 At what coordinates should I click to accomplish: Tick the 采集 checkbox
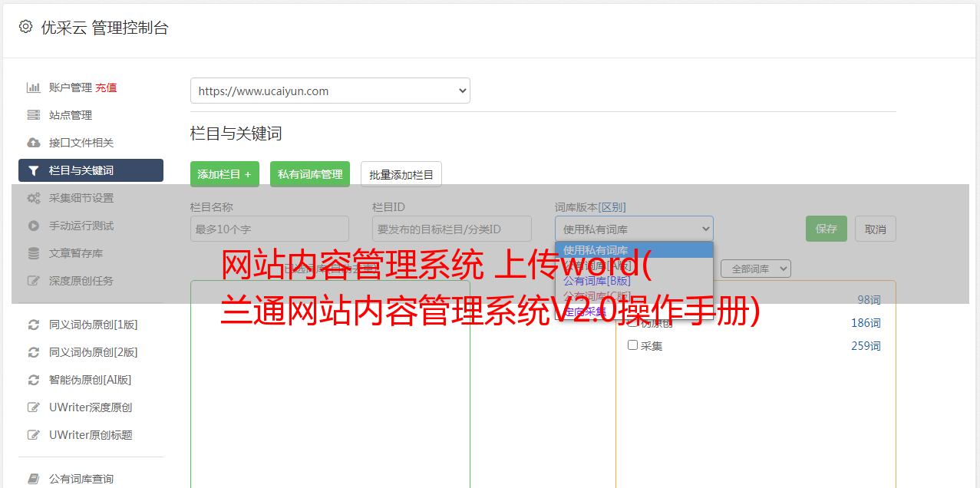pyautogui.click(x=633, y=345)
